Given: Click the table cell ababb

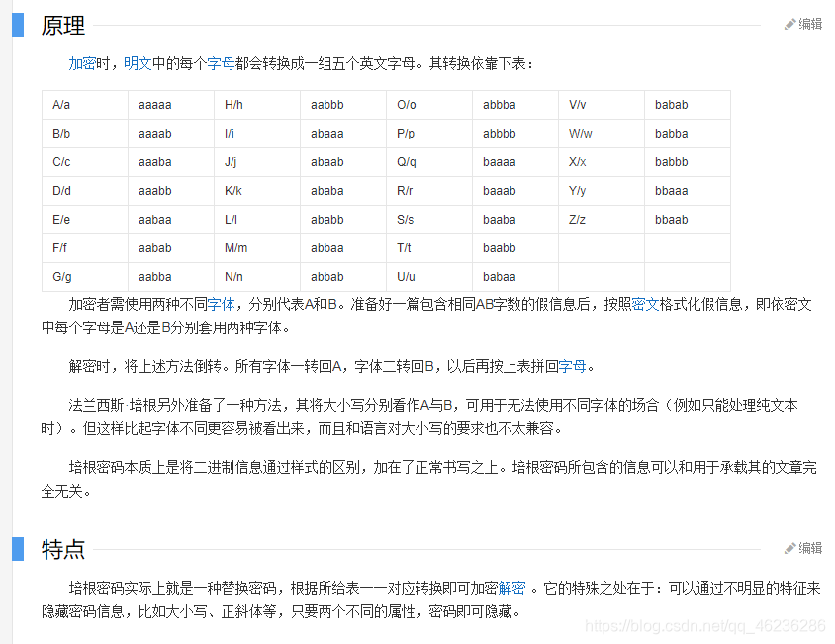Looking at the screenshot, I should (343, 220).
